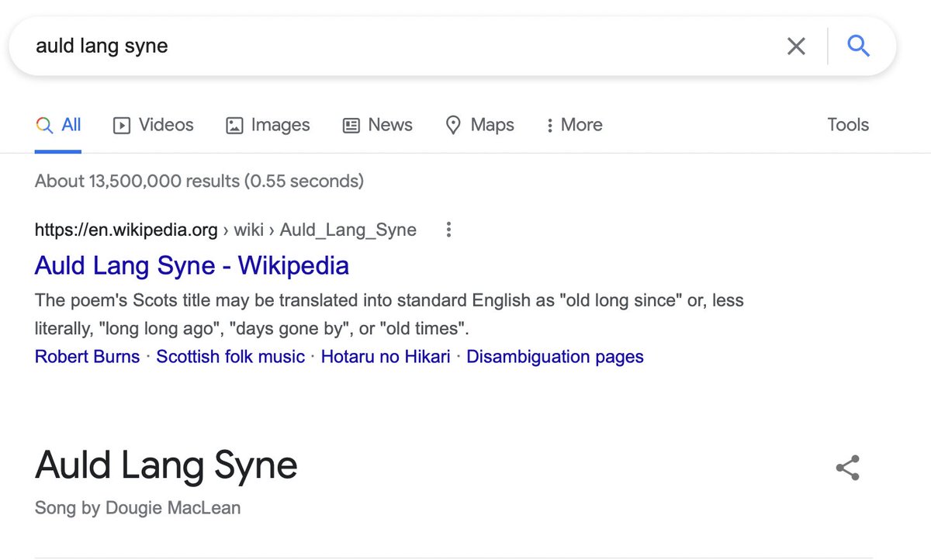This screenshot has width=931, height=560.
Task: Click the en.wikipedia.org URL breadcrumb
Action: coord(226,230)
